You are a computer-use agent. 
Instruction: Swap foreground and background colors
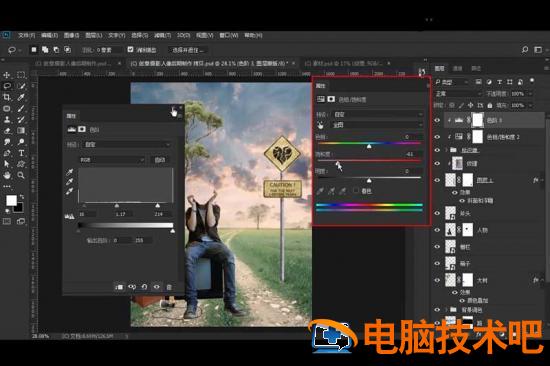click(22, 197)
